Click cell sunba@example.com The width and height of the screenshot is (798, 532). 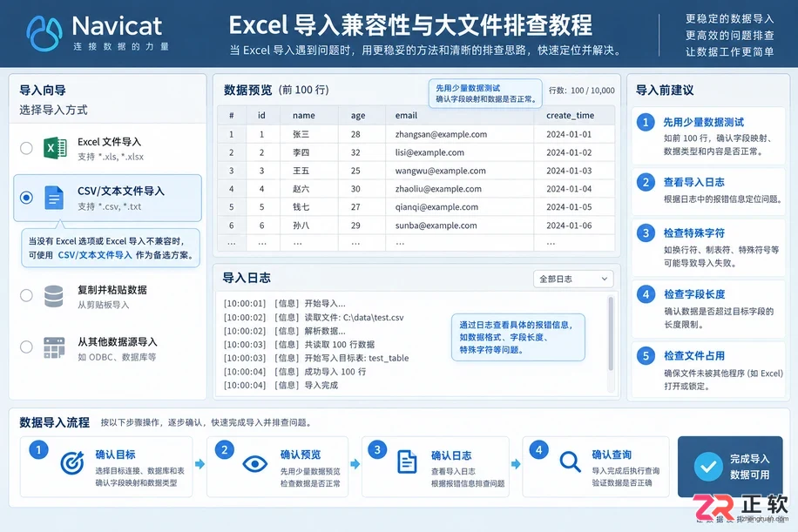436,226
